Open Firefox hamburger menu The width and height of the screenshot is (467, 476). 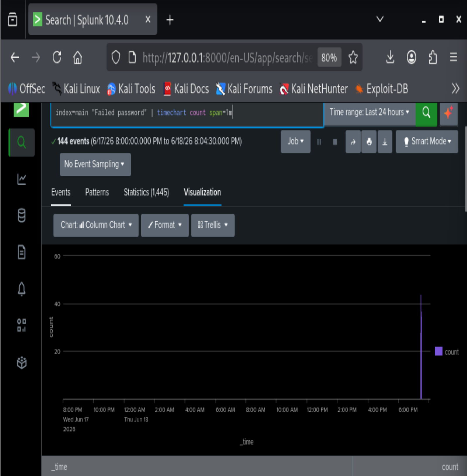pos(454,57)
